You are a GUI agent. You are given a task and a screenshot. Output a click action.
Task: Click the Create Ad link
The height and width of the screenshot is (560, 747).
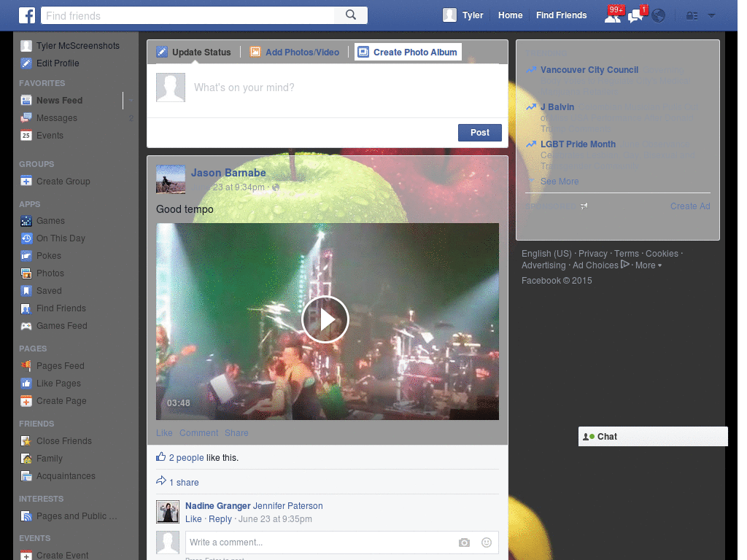[x=690, y=206]
